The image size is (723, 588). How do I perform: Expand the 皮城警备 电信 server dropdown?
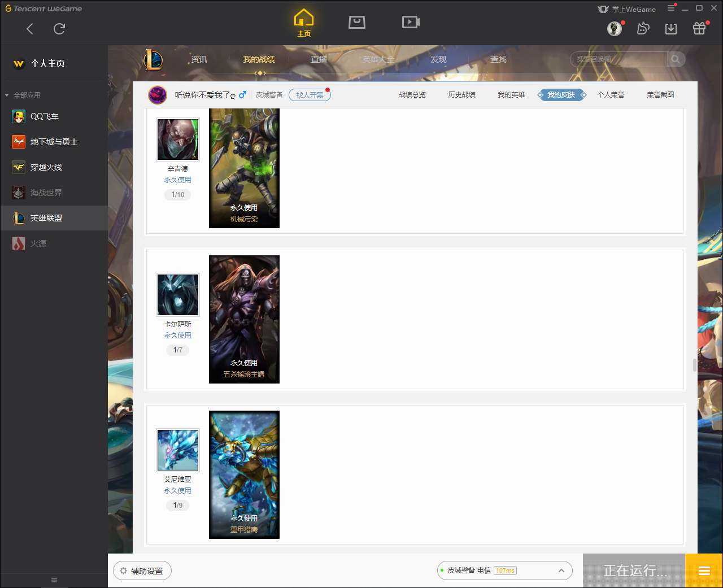tap(505, 570)
